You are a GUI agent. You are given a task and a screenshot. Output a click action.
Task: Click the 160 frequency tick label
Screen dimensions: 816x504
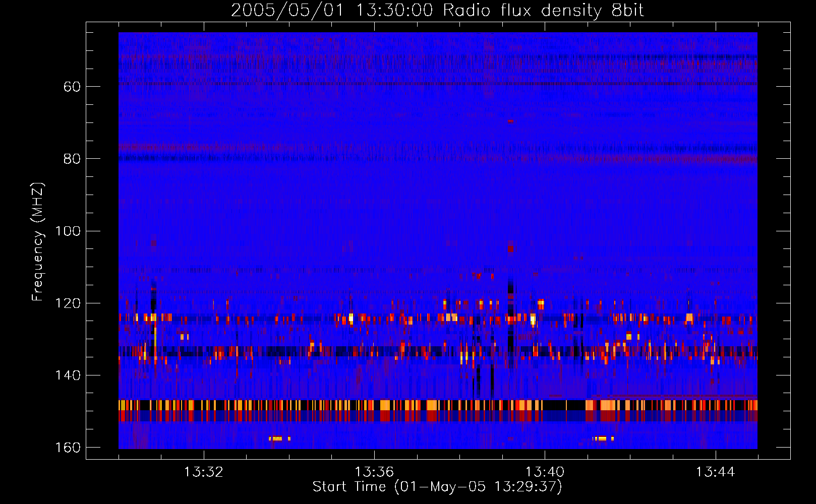pyautogui.click(x=68, y=448)
